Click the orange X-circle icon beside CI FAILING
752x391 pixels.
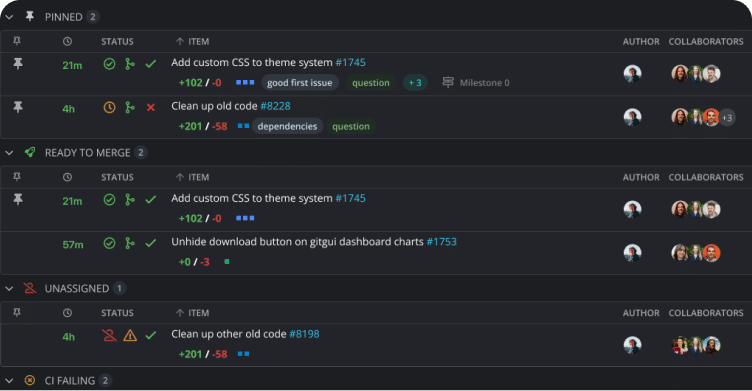click(30, 380)
